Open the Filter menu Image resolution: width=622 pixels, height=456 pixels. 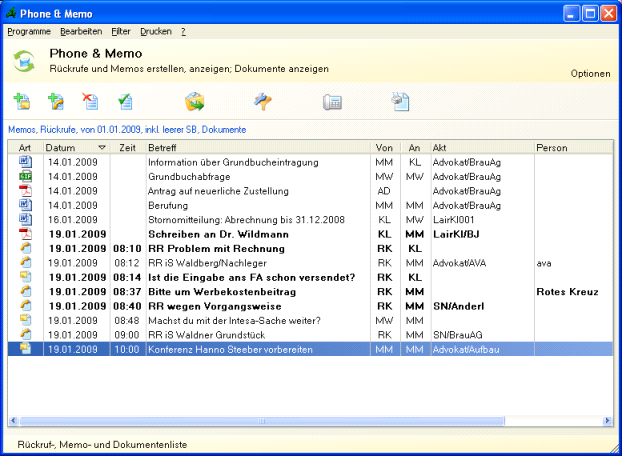(x=121, y=32)
